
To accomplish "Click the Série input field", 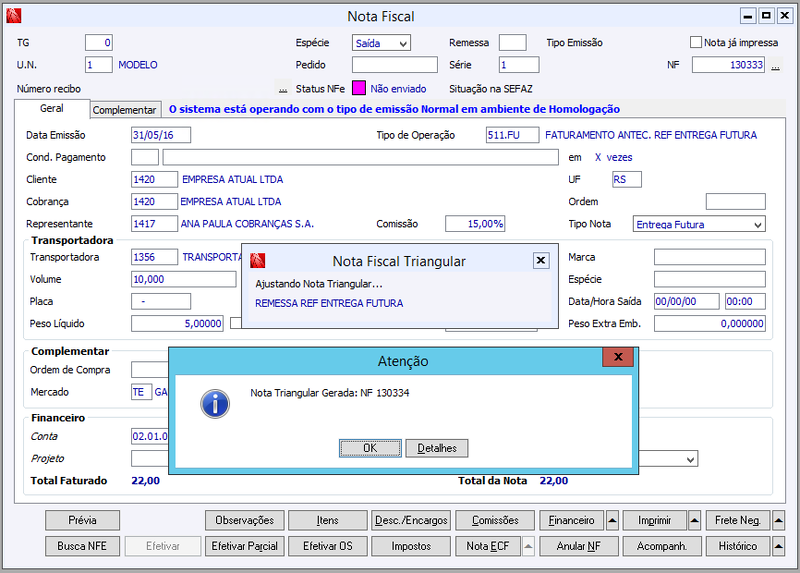I will [x=519, y=65].
